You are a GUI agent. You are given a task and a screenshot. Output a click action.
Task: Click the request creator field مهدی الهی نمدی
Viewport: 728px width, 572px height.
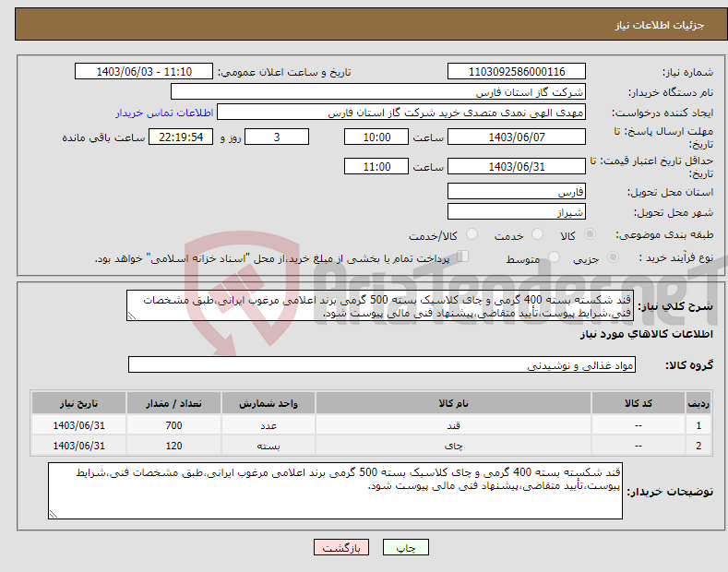401,113
